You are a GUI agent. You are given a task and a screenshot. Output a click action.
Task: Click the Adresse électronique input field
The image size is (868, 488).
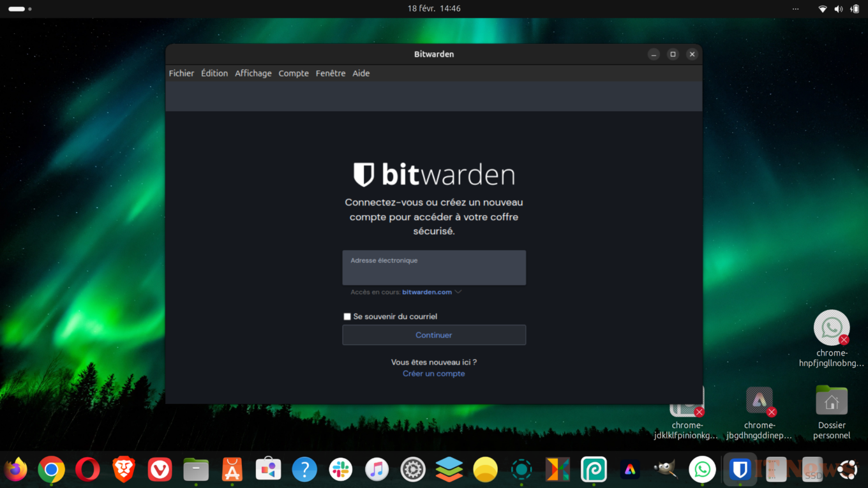[434, 268]
